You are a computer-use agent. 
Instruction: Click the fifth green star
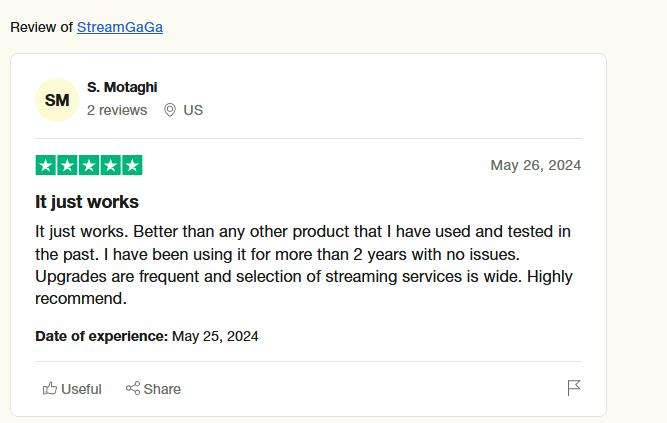coord(132,165)
